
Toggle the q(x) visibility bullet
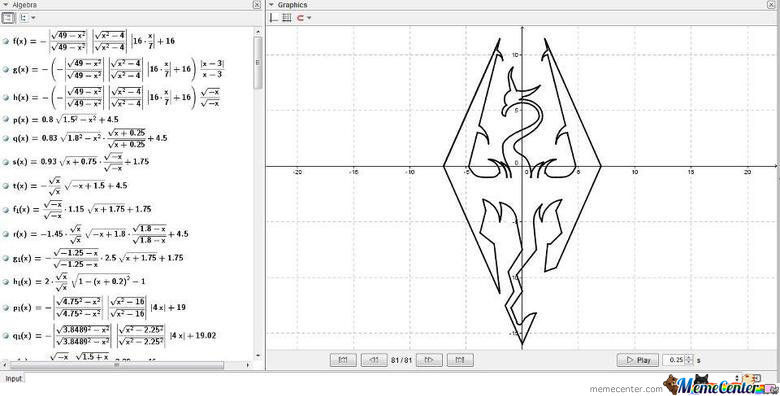click(x=6, y=138)
